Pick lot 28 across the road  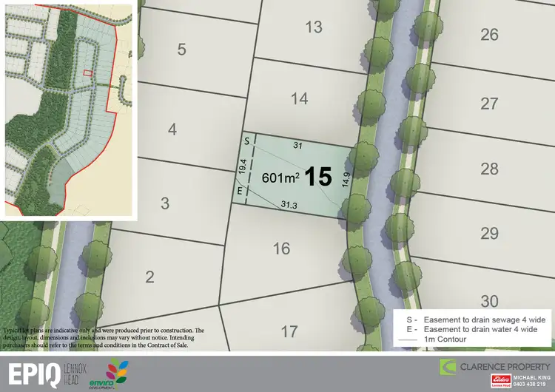point(489,169)
